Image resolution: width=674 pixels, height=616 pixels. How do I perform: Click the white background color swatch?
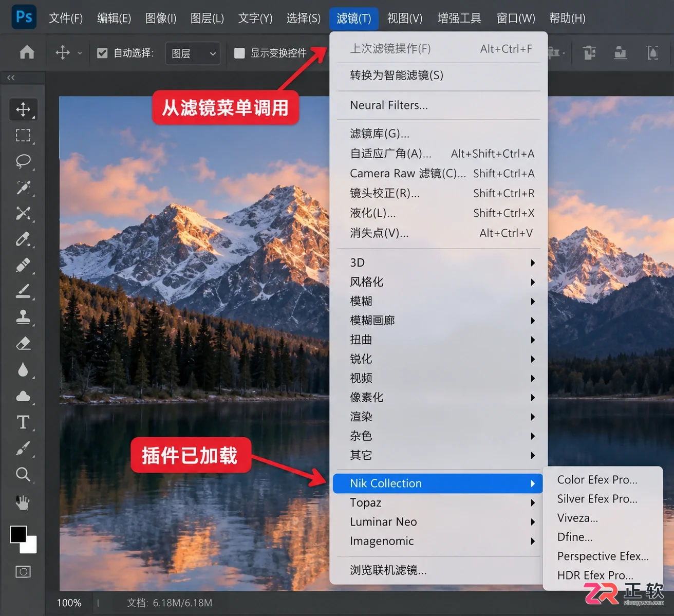click(31, 547)
